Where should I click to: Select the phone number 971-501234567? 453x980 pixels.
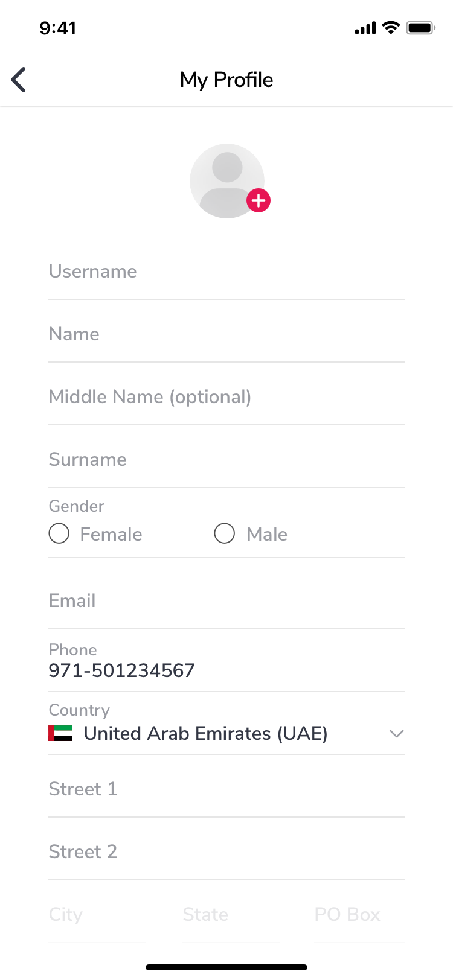pos(121,670)
